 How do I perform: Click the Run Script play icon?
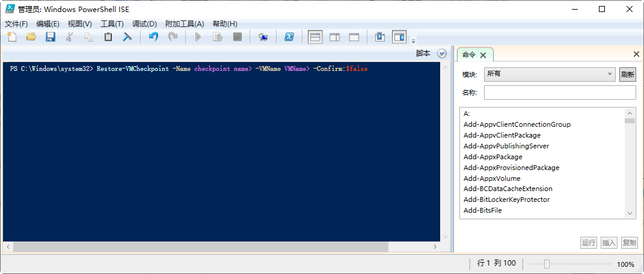coord(198,37)
